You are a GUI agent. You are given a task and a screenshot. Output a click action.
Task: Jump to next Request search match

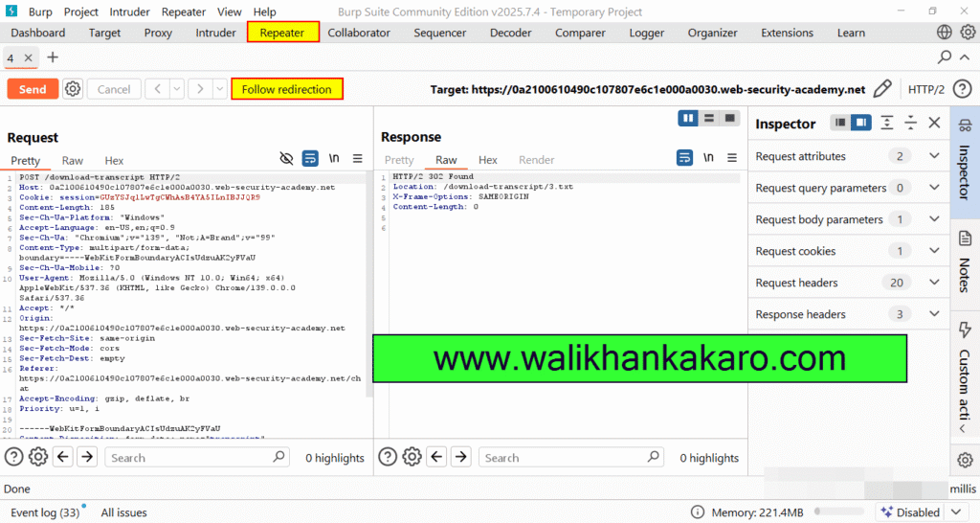pyautogui.click(x=87, y=457)
